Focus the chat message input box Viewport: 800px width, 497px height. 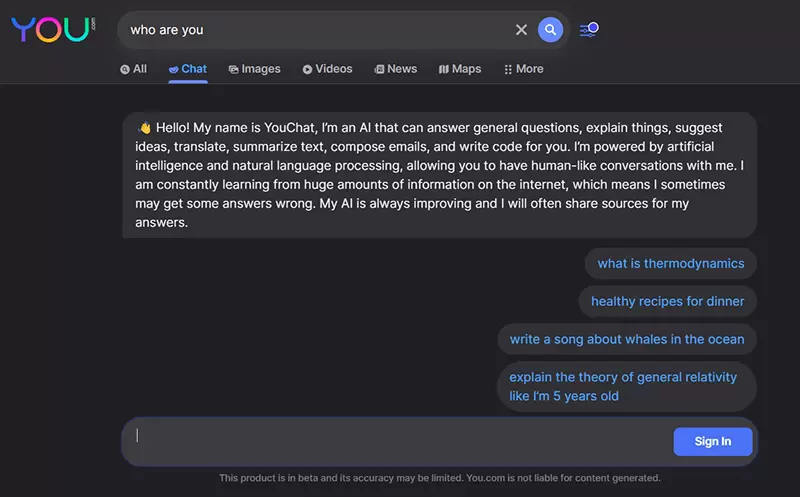pos(400,441)
